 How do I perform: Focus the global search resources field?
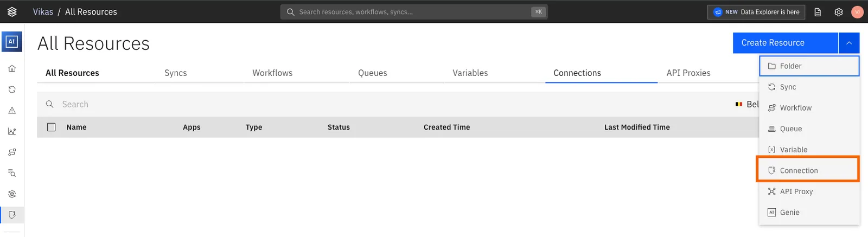(414, 12)
